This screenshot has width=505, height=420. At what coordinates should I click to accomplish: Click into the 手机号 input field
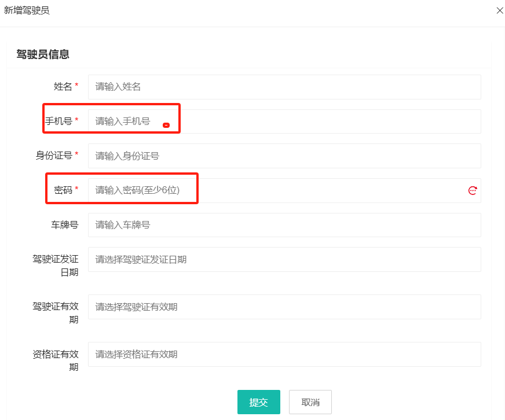(284, 121)
